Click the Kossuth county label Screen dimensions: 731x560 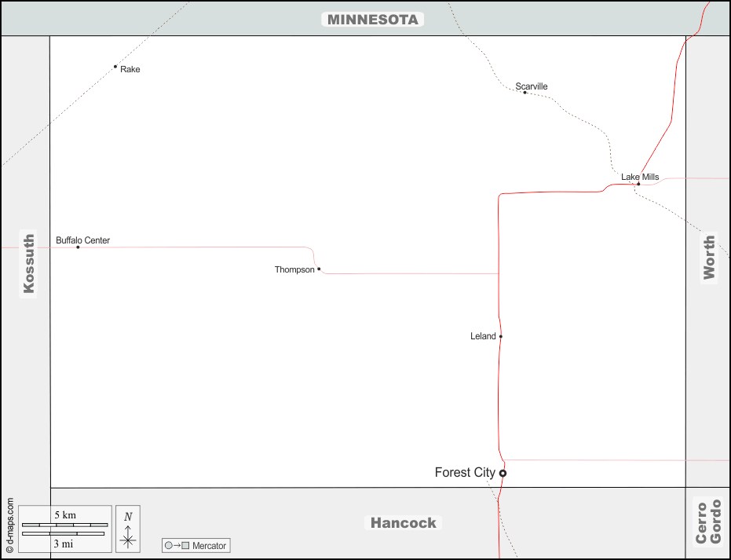click(x=29, y=263)
